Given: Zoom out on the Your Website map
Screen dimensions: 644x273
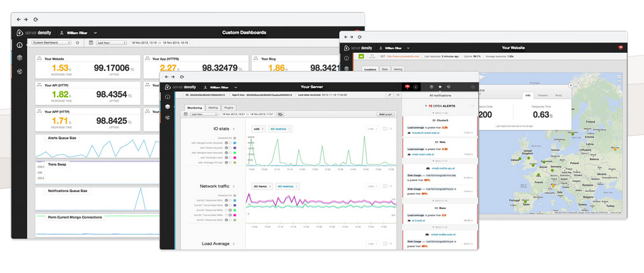Looking at the screenshot, I should click(x=619, y=87).
